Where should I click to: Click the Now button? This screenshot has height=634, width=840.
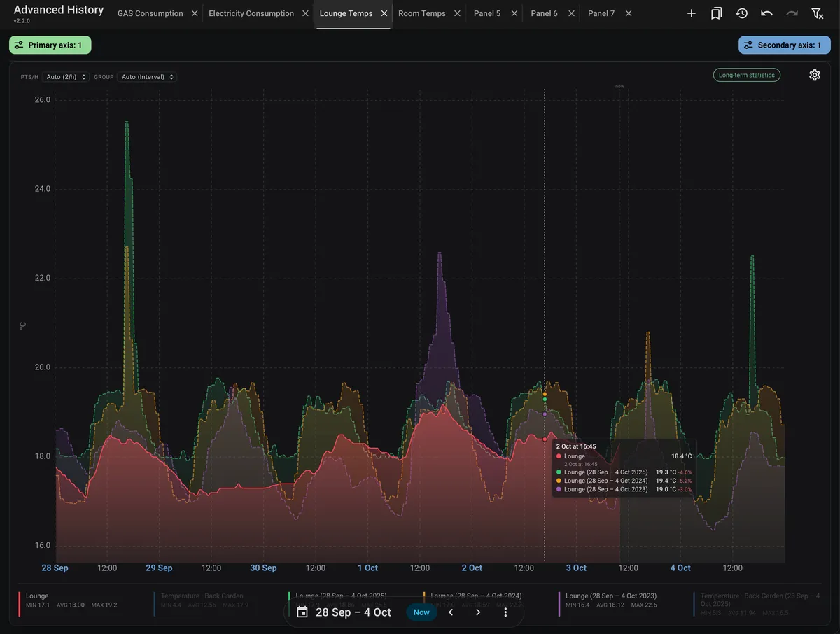(x=421, y=612)
